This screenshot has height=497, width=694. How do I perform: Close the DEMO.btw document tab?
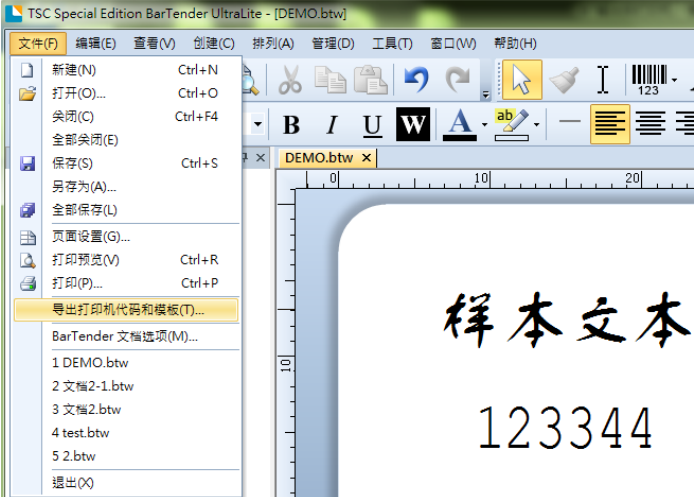[x=366, y=158]
